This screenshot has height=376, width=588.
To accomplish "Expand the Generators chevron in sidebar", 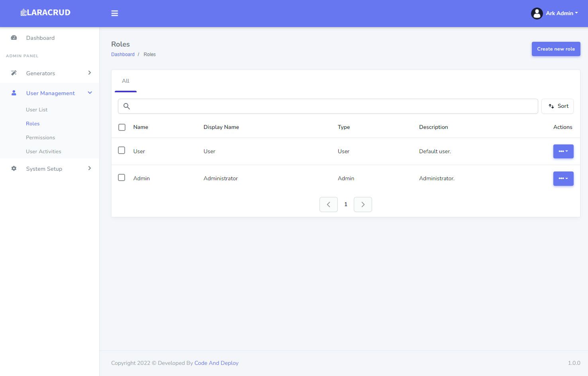I will (90, 73).
